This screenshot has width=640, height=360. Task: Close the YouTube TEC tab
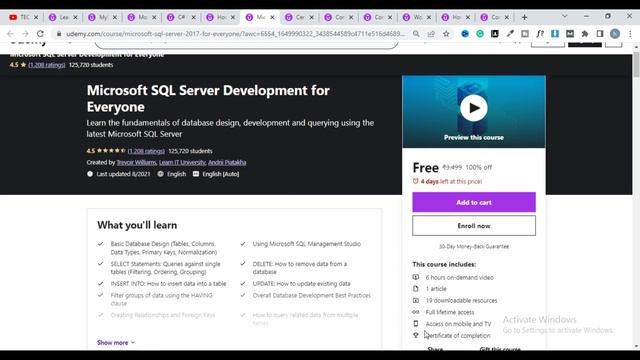pos(36,17)
